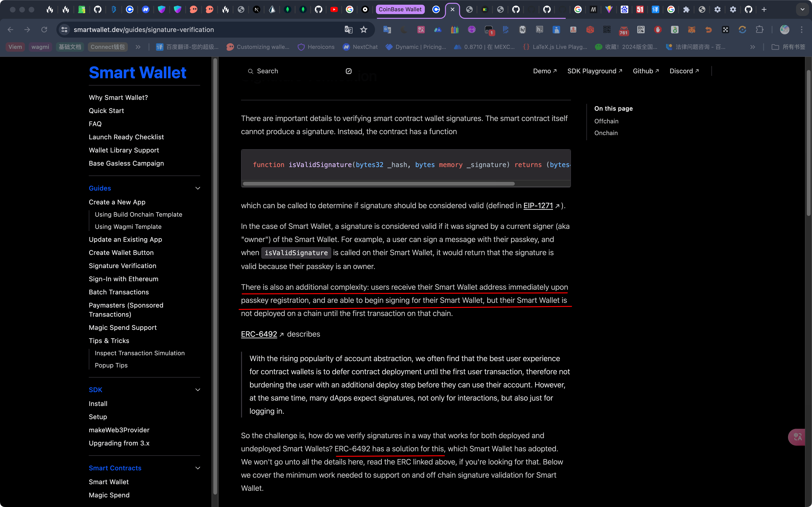Open Batch Transactions guide

(119, 292)
